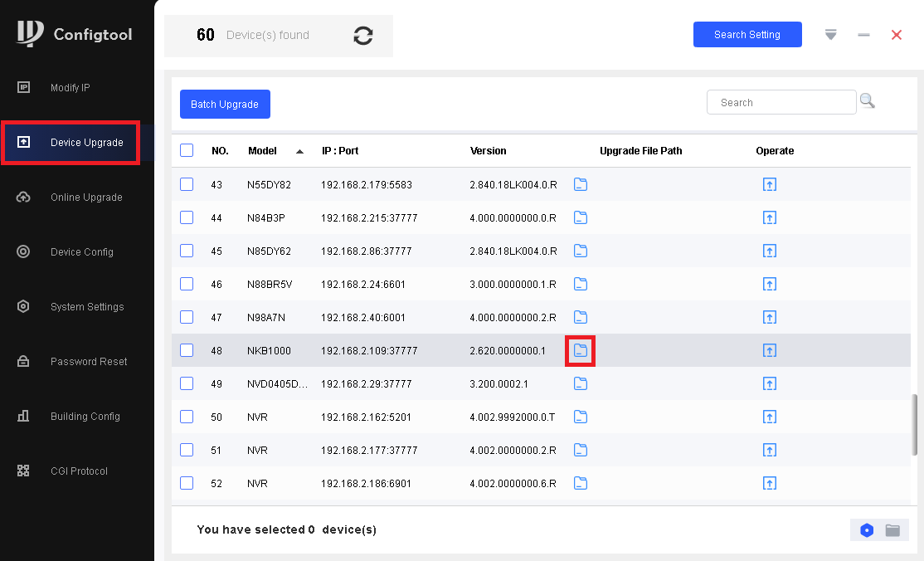
Task: Click the search magnifier icon
Action: pyautogui.click(x=867, y=101)
